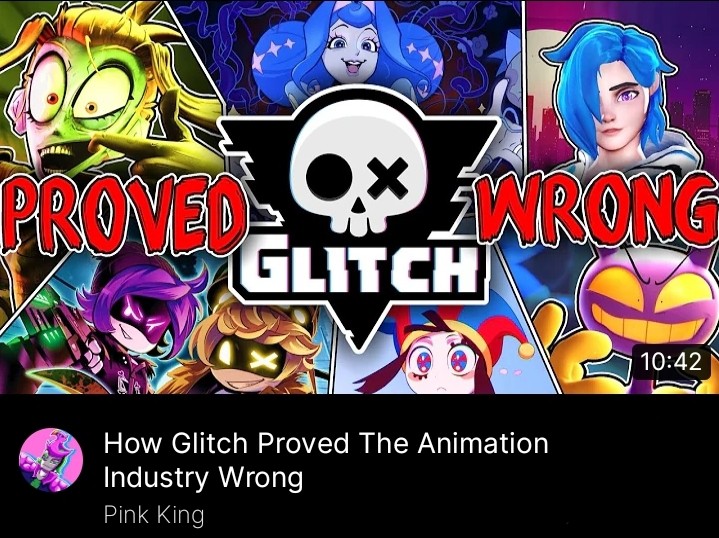Click the 10:42 duration badge
This screenshot has height=538, width=719.
click(x=671, y=361)
